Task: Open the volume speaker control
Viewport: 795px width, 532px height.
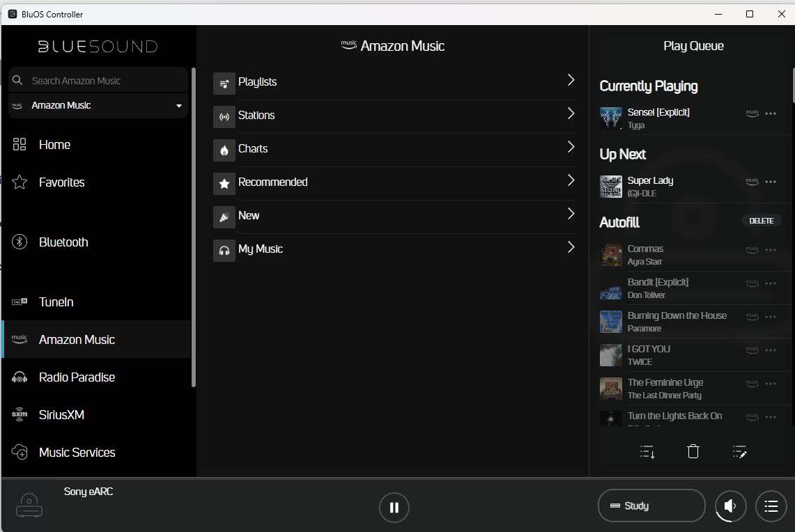Action: click(x=730, y=506)
